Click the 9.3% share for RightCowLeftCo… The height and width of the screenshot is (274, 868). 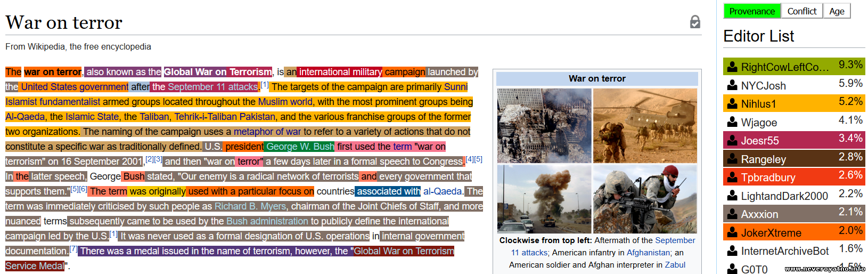(x=850, y=65)
